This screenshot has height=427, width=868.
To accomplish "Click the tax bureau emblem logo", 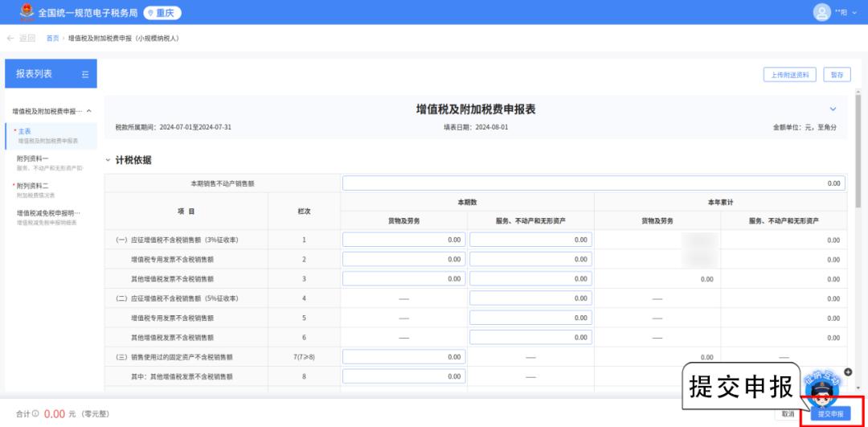I will (x=23, y=12).
